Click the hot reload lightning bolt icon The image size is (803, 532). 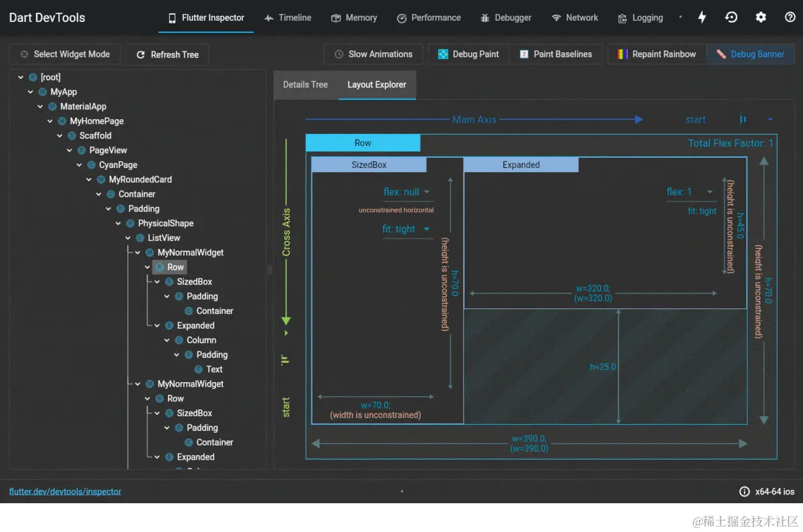[x=702, y=17]
